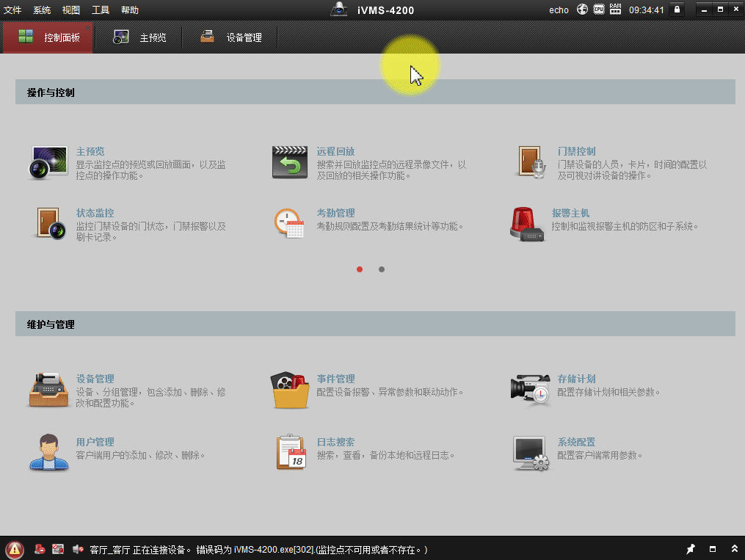The height and width of the screenshot is (560, 745).
Task: Open 主预览 from its control panel icon
Action: point(48,160)
